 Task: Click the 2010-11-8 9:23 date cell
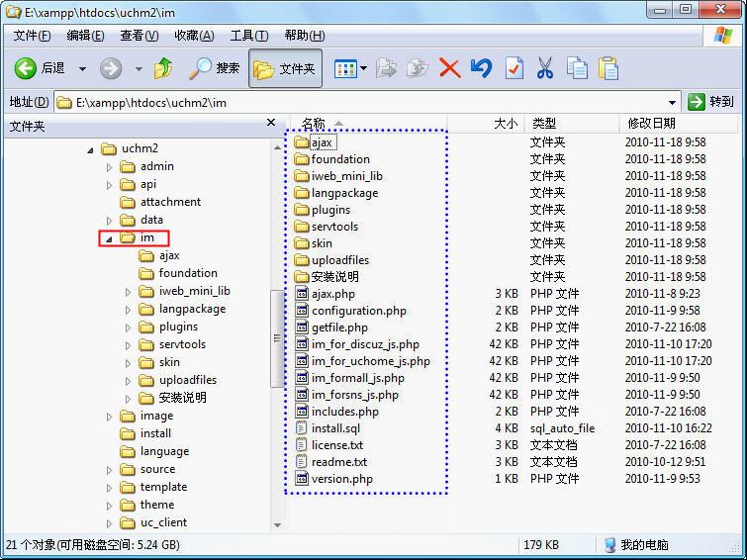(x=662, y=294)
